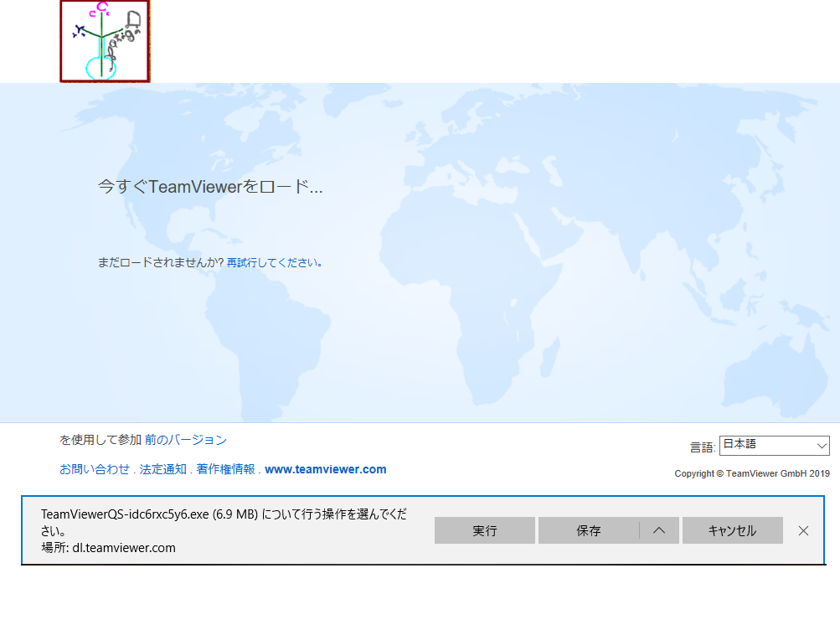This screenshot has width=840, height=625.
Task: Click the キャンセル cancel button
Action: point(732,530)
